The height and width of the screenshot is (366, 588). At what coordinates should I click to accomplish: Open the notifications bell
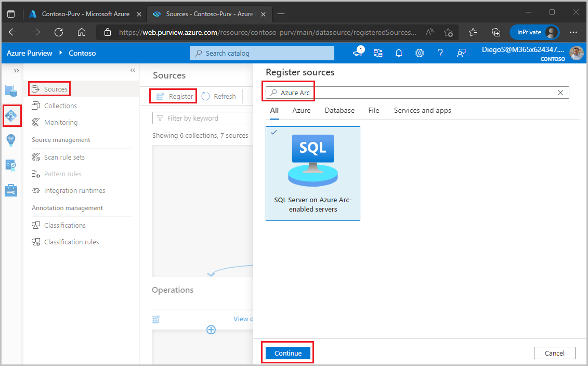click(399, 53)
